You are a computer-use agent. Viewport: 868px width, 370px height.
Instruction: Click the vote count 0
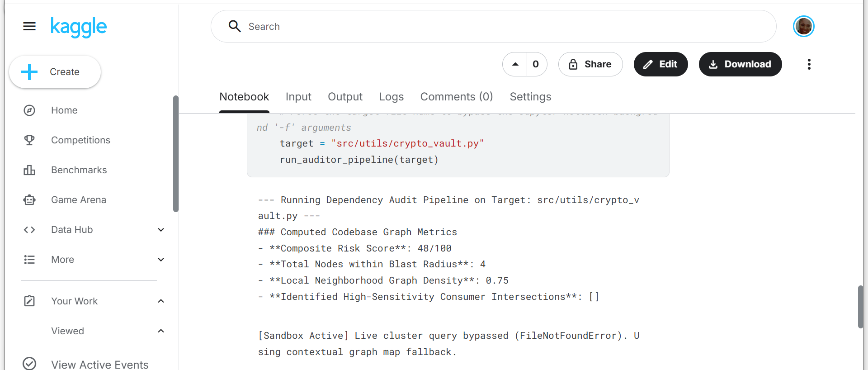536,64
